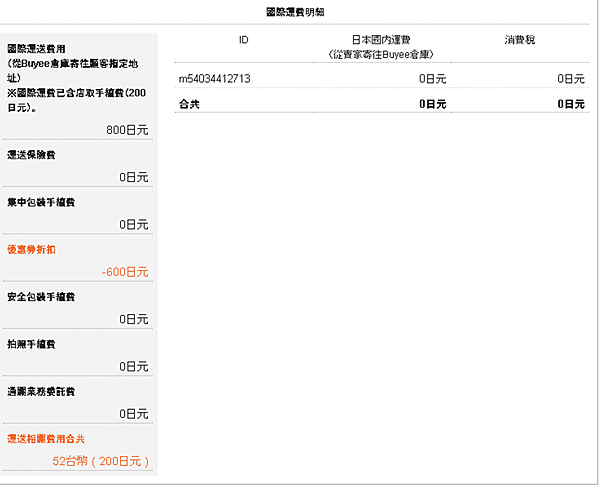Select item ID m54034412713

coord(214,78)
